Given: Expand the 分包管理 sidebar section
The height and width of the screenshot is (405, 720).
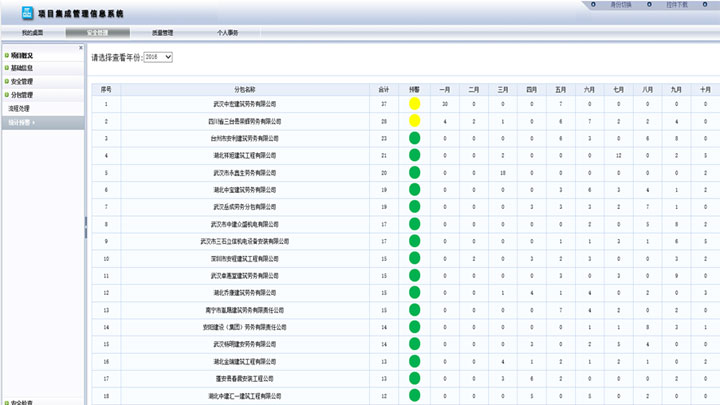Looking at the screenshot, I should pyautogui.click(x=22, y=94).
